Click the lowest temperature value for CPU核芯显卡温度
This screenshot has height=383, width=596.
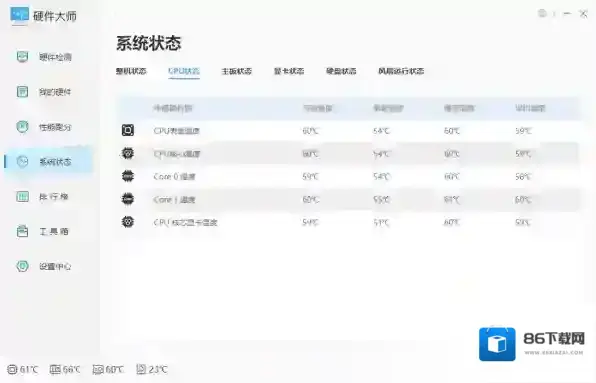point(381,222)
